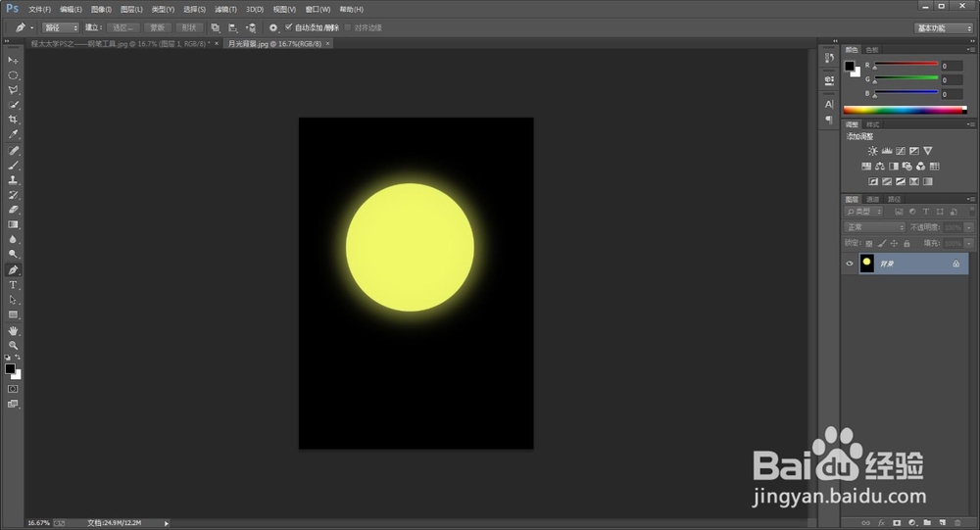Screen dimensions: 980x530
Task: Select the Rectangle shape tool
Action: 13,315
